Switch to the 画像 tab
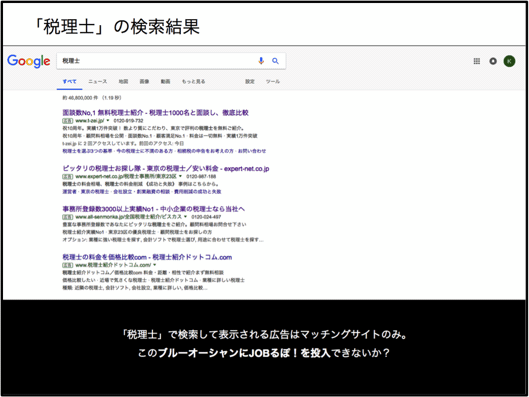Image resolution: width=529 pixels, height=397 pixels. click(x=144, y=82)
